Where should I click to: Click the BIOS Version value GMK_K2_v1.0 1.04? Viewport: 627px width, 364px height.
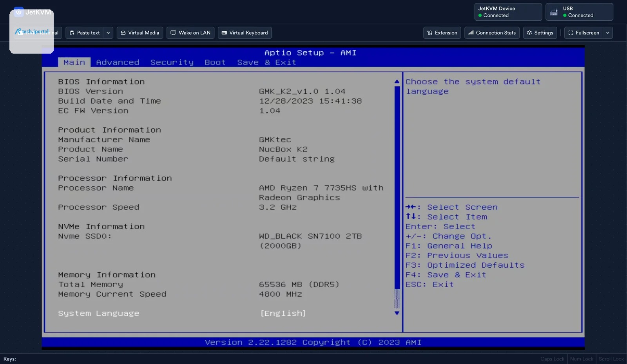click(x=302, y=92)
